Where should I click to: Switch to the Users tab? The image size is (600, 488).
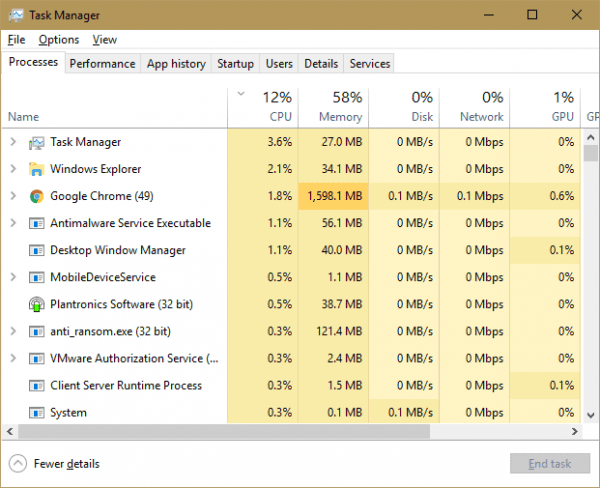279,64
